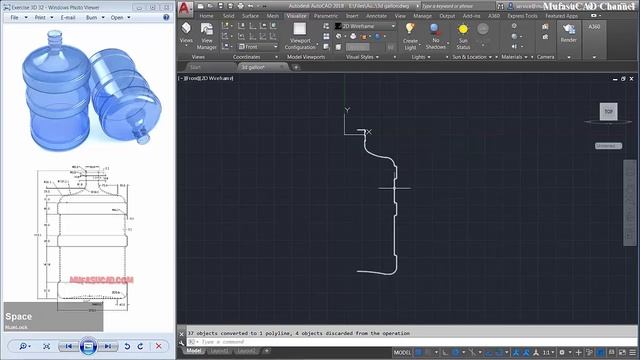The height and width of the screenshot is (360, 640).
Task: Close the command line with the X icon
Action: click(182, 334)
